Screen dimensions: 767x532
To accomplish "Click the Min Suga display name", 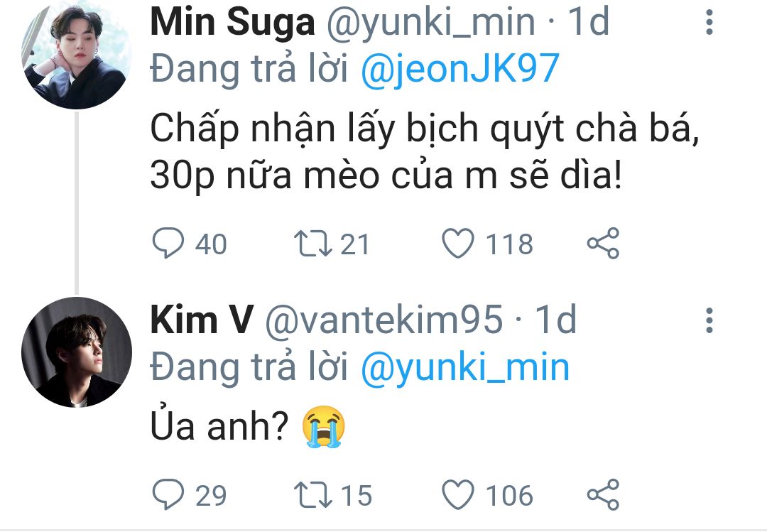I will click(232, 23).
